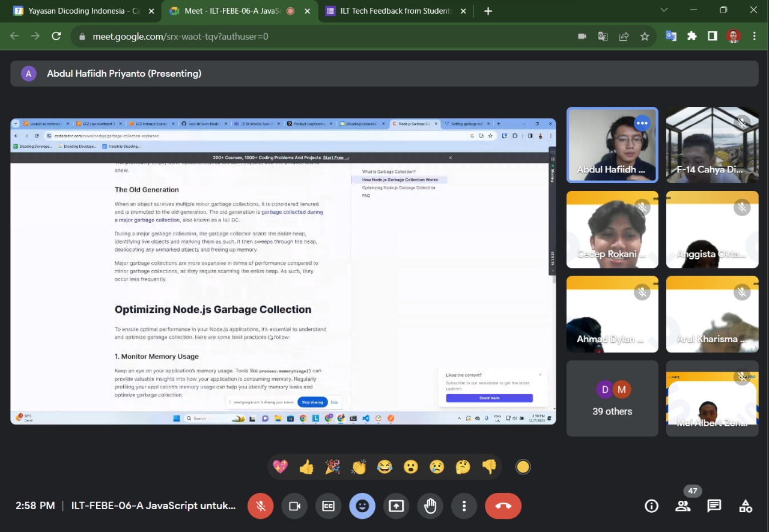Open the send a reaction emoji button
This screenshot has width=769, height=532.
362,506
